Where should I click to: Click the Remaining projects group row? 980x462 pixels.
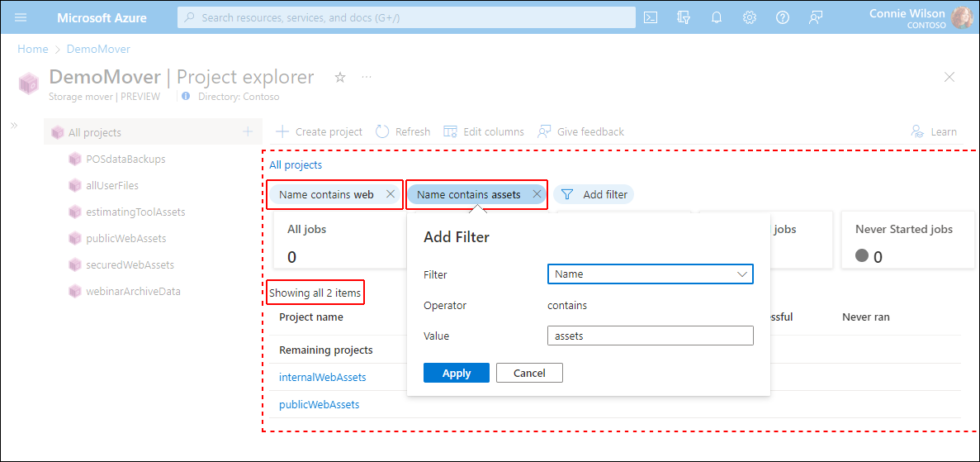(326, 350)
